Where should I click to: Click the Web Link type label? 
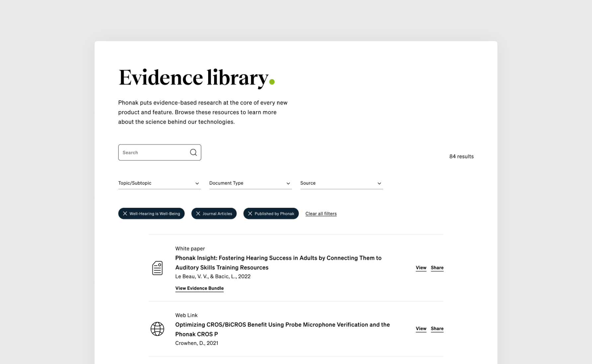(x=186, y=315)
